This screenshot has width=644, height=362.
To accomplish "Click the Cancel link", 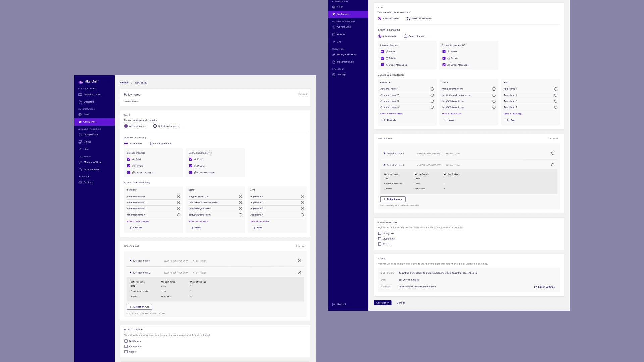I will point(400,303).
